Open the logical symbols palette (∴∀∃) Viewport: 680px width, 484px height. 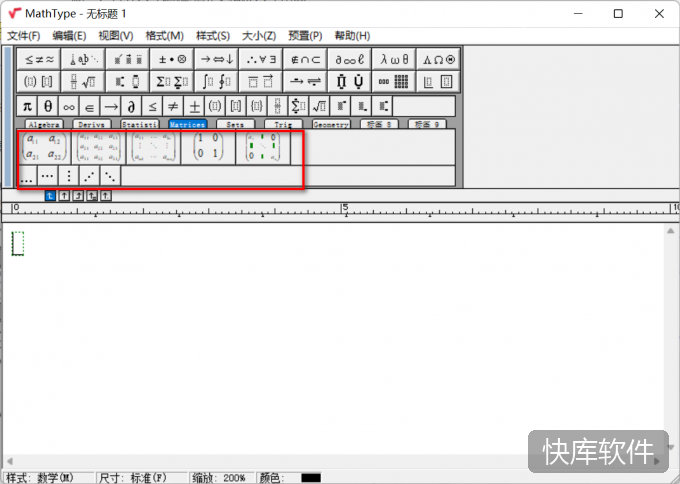point(261,59)
